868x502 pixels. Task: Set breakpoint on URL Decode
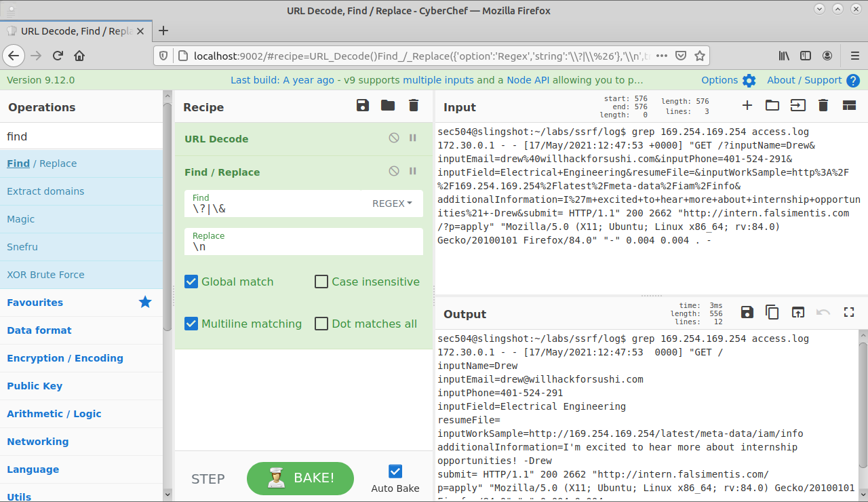413,138
